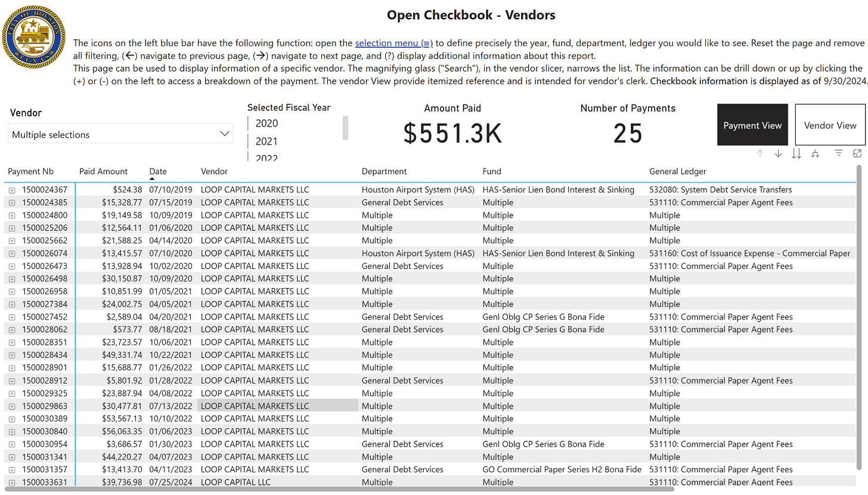Expand payment row 1500026958
Screen dimensions: 868x495
click(12, 292)
